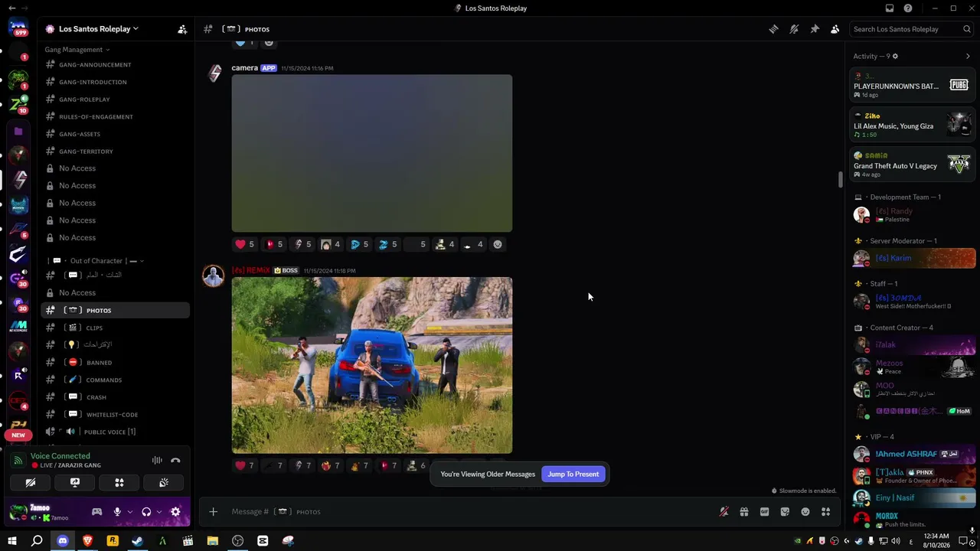The width and height of the screenshot is (980, 551).
Task: Open pinned messages with pin icon
Action: pos(815,29)
